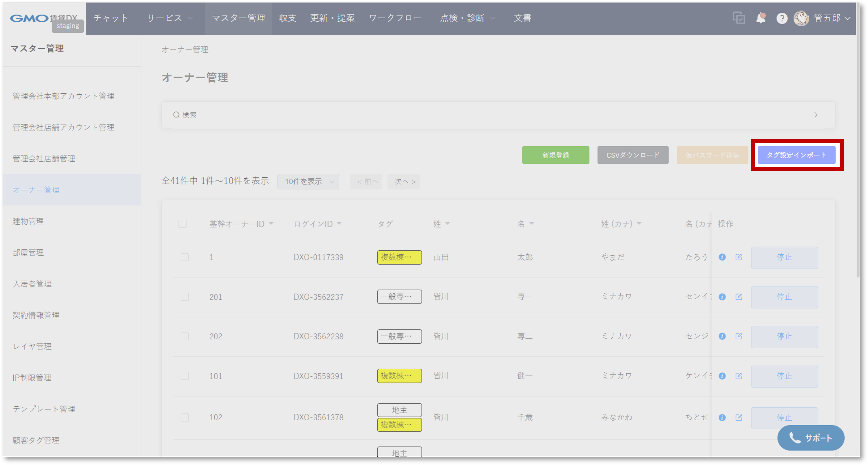868x465 pixels.
Task: Click the info icon for owner ID 101
Action: click(722, 376)
